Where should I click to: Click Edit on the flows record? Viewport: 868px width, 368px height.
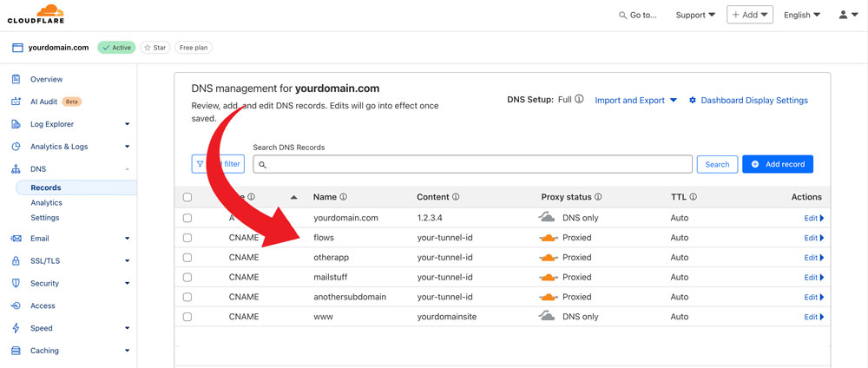(x=814, y=238)
